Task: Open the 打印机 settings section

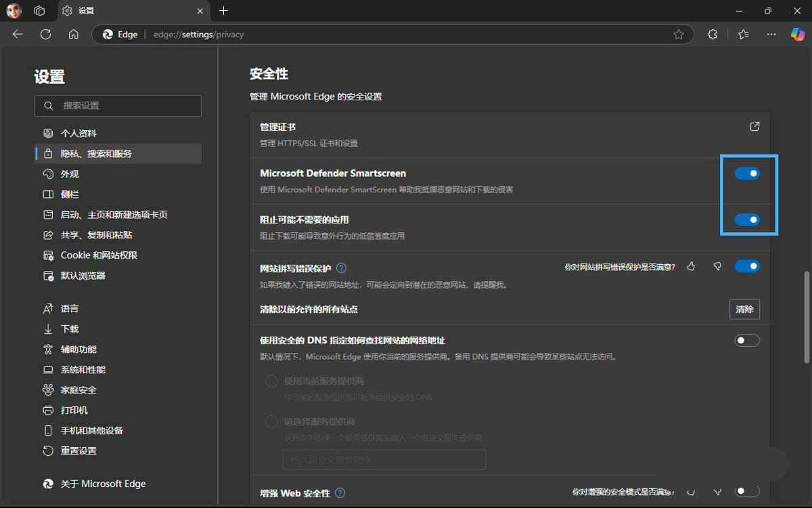Action: 118,410
